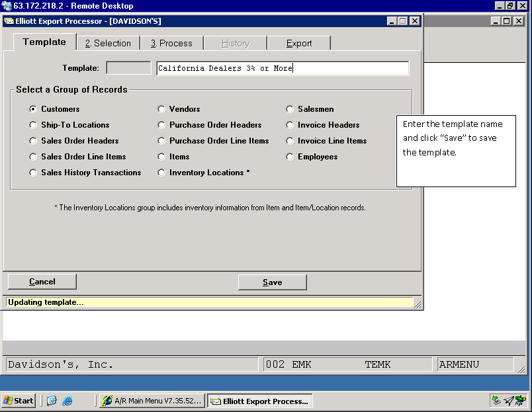
Task: Click the 'Updating template...' status bar
Action: tap(209, 302)
